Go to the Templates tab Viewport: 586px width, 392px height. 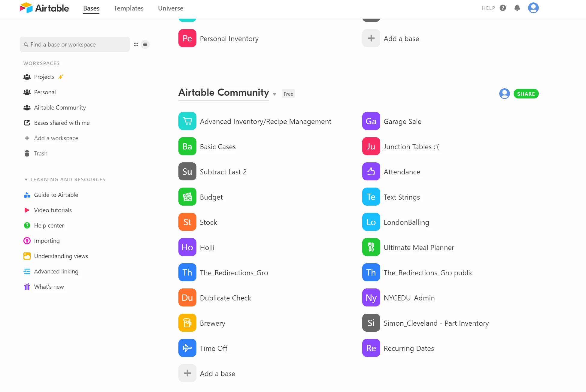coord(129,8)
